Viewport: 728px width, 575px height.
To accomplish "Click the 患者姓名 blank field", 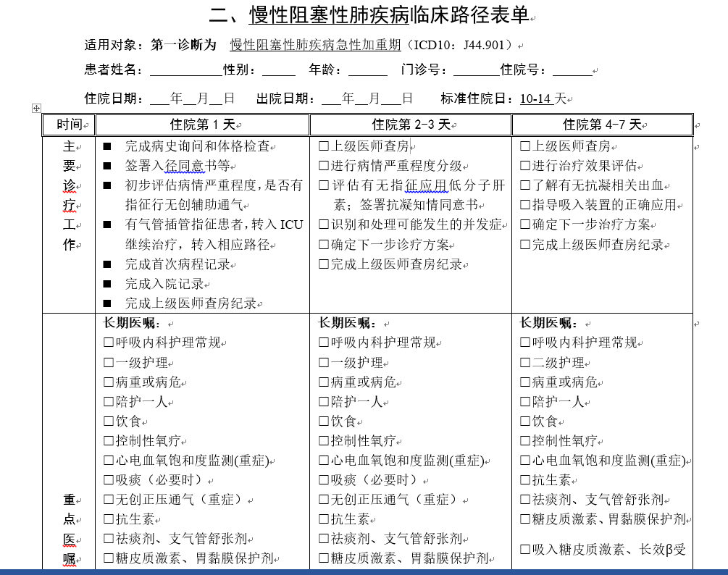I will 186,70.
